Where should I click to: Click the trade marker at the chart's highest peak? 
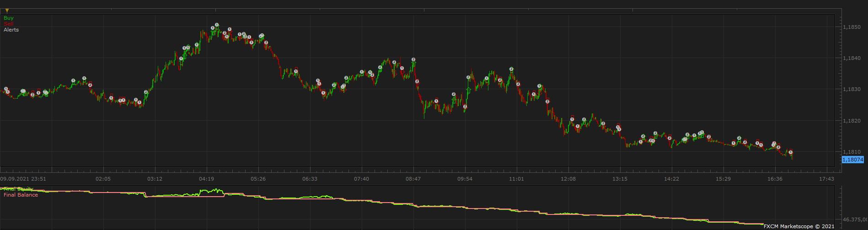tap(217, 25)
